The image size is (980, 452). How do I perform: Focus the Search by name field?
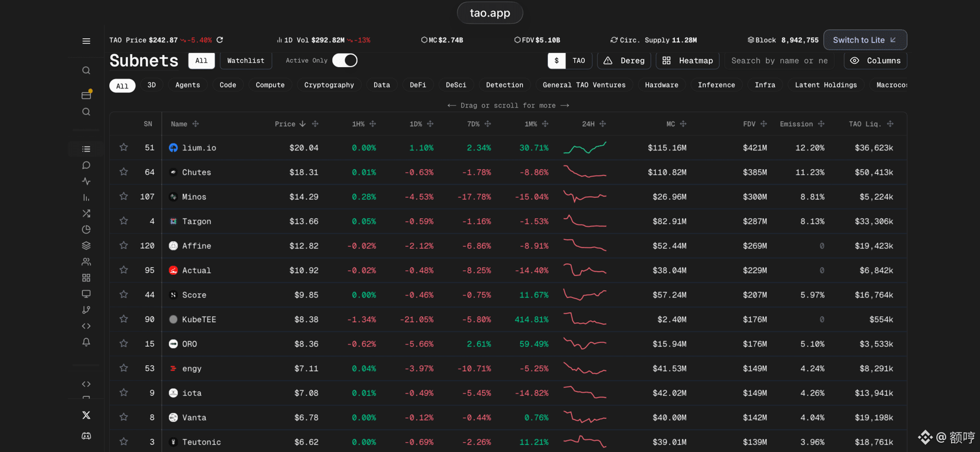[779, 61]
